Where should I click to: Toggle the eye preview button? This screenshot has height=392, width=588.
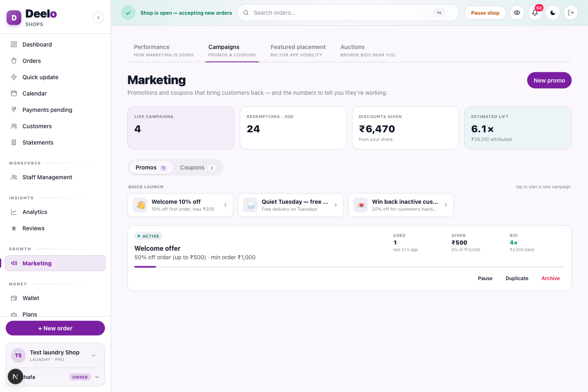click(x=517, y=13)
